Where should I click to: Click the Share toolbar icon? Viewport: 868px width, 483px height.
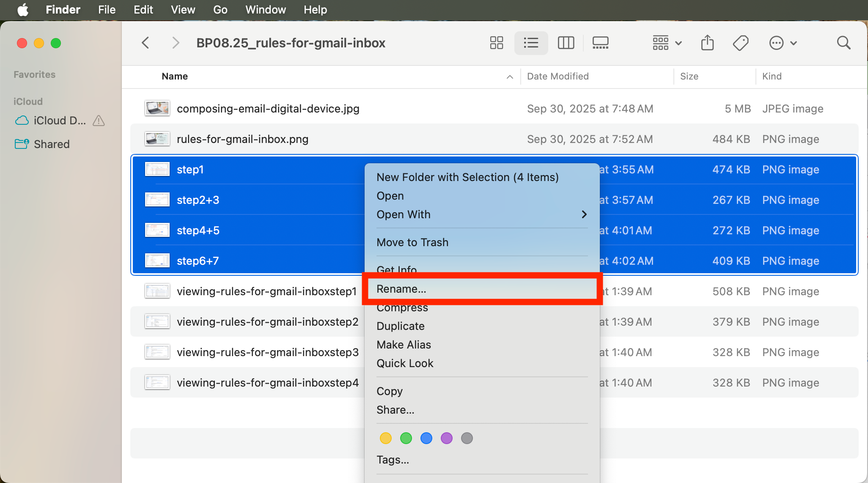point(707,43)
